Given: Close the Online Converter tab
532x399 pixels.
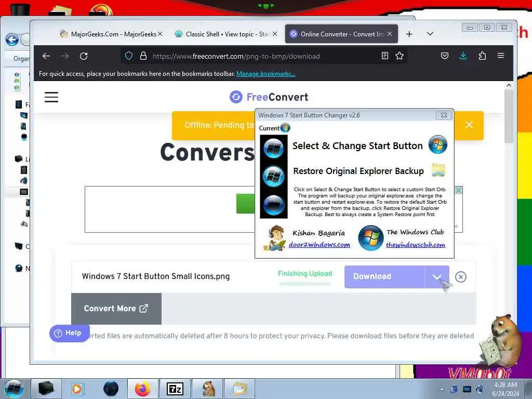Looking at the screenshot, I should pos(390,34).
